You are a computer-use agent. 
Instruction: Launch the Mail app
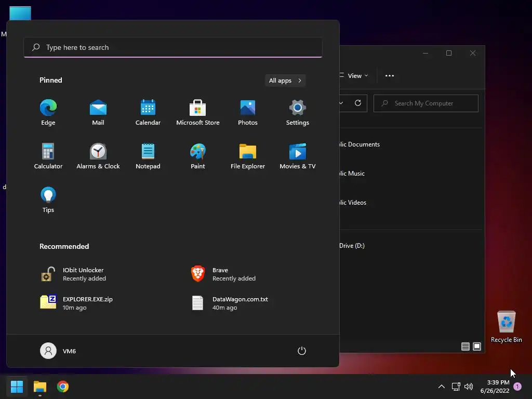(98, 113)
